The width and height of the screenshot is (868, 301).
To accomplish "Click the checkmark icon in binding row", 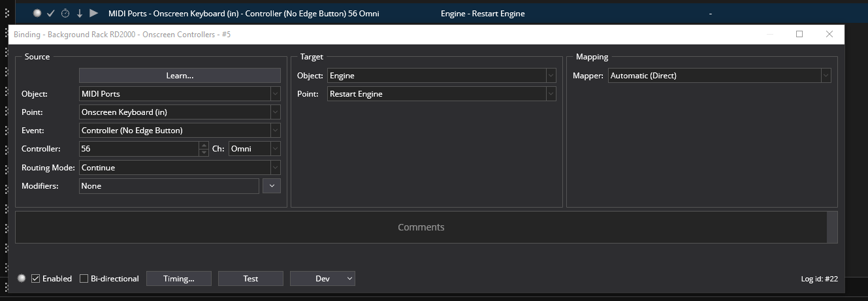I will click(51, 13).
